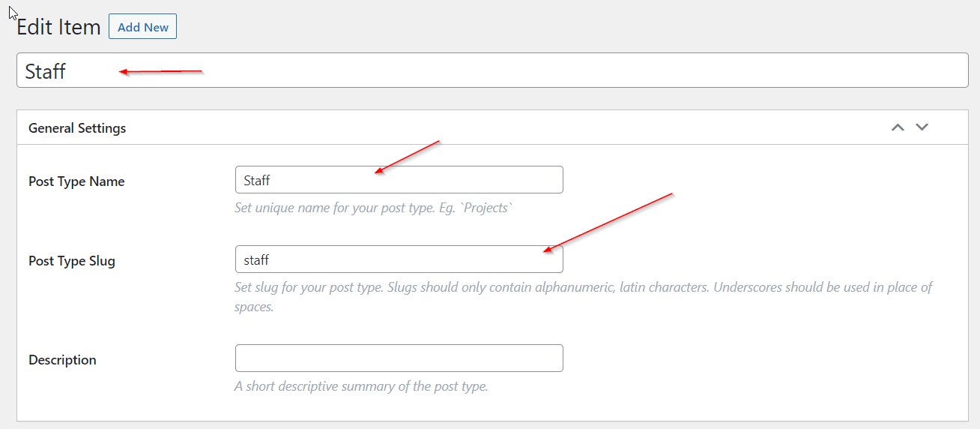980x429 pixels.
Task: Click the Post Type Name label
Action: click(76, 181)
